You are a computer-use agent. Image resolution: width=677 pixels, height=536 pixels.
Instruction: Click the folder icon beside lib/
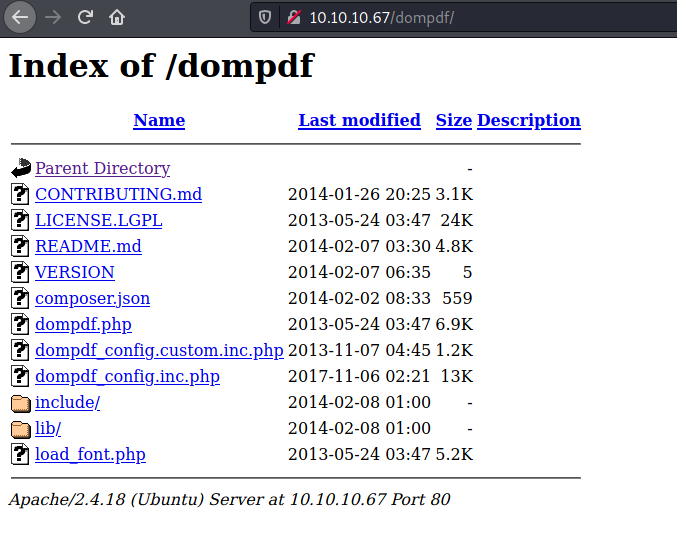click(x=21, y=429)
